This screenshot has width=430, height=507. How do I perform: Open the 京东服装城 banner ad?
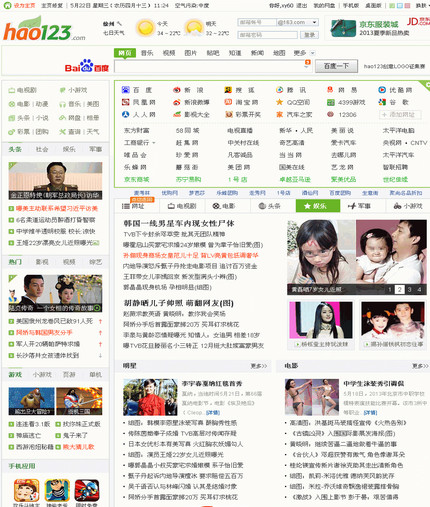click(x=378, y=28)
